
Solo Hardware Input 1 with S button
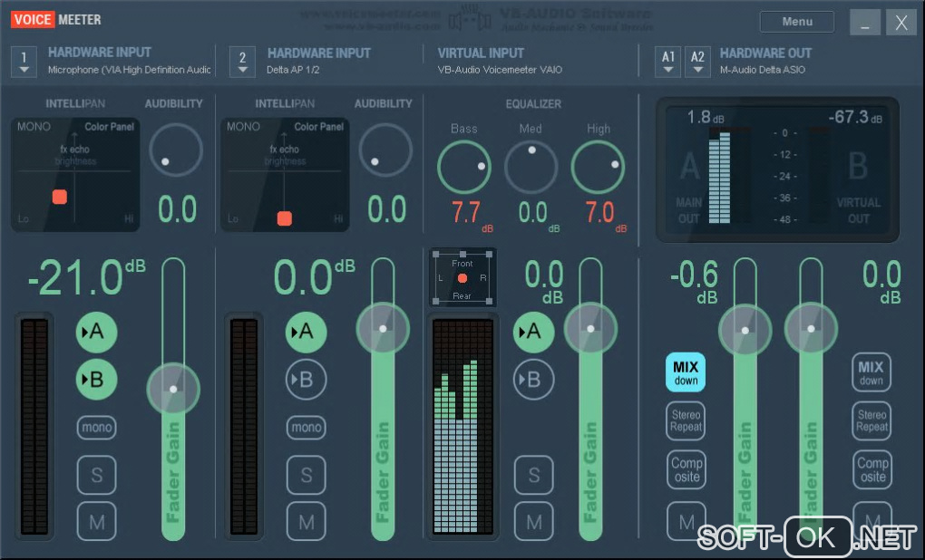tap(97, 475)
